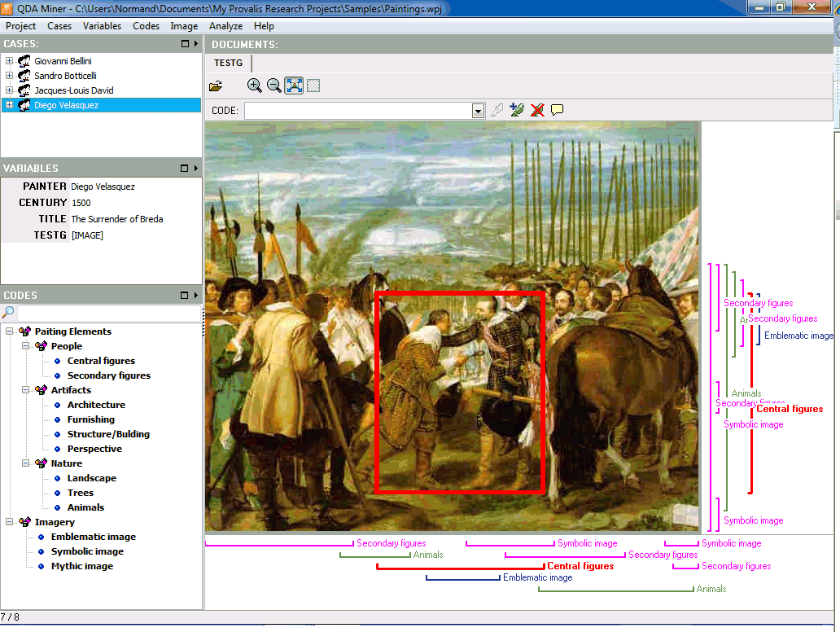This screenshot has width=840, height=632.
Task: Click the CENTURY value 1500
Action: (81, 203)
